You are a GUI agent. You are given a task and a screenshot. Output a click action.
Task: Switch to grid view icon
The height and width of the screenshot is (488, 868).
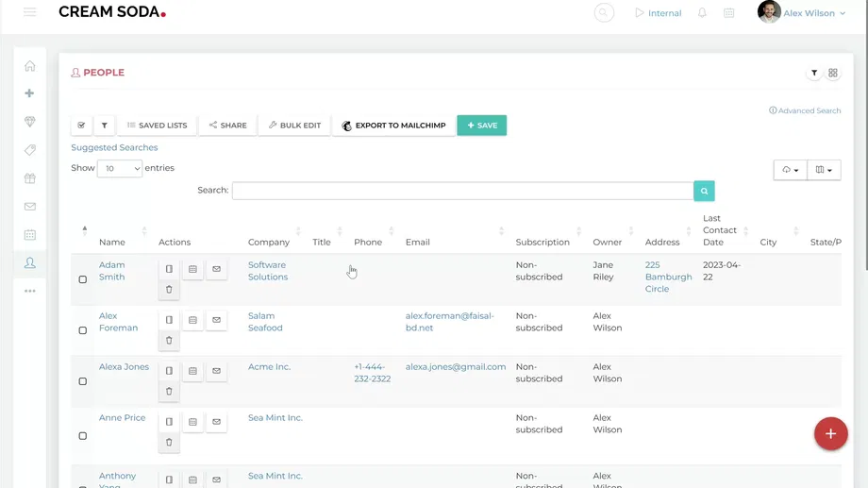833,73
